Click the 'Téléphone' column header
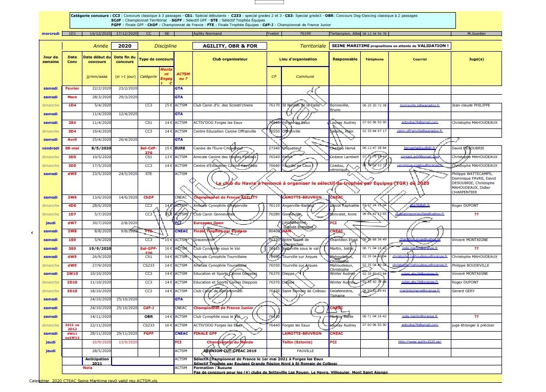Viewport: 546px width, 392px height. 375,59
